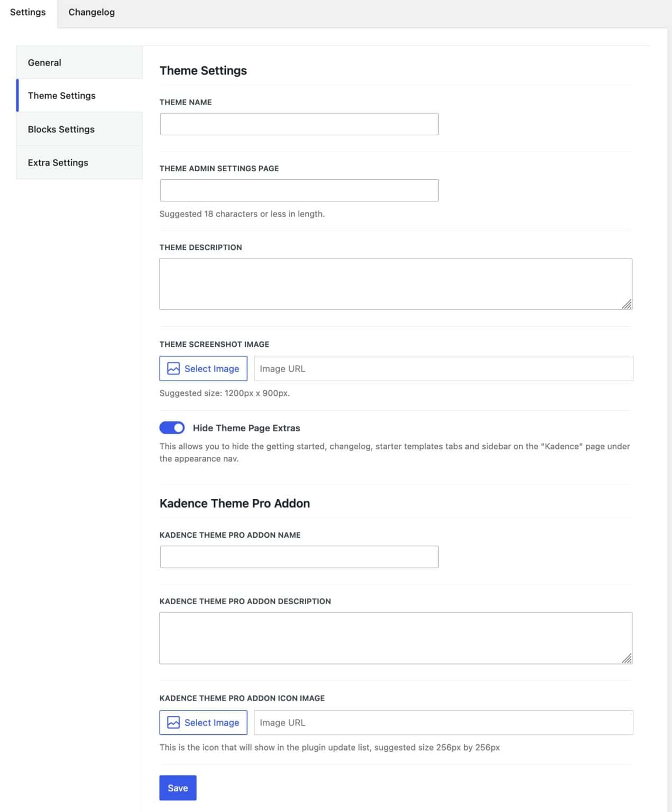Click the image icon in Pro Addon Icon's Select Image button
Image resolution: width=672 pixels, height=812 pixels.
pos(173,722)
